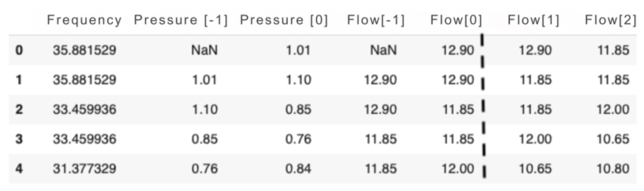Click the Pressure [0] column header
644x191 pixels.
(x=284, y=20)
